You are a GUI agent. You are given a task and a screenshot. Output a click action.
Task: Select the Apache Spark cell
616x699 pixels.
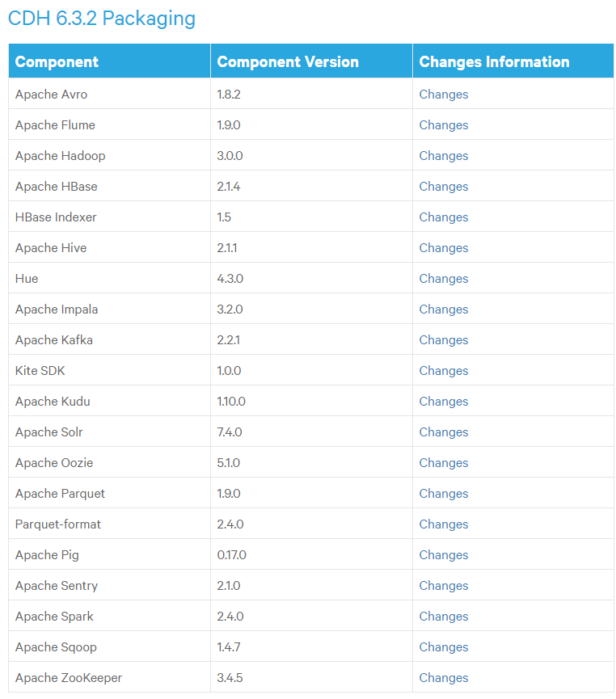tap(109, 617)
